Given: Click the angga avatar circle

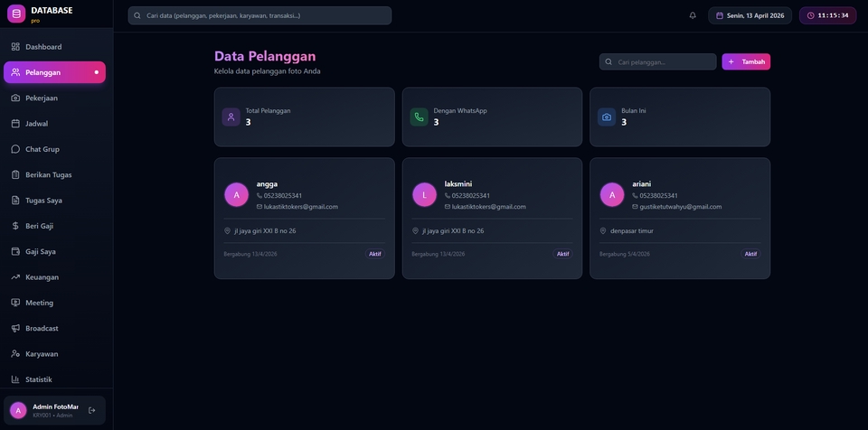Looking at the screenshot, I should (236, 195).
